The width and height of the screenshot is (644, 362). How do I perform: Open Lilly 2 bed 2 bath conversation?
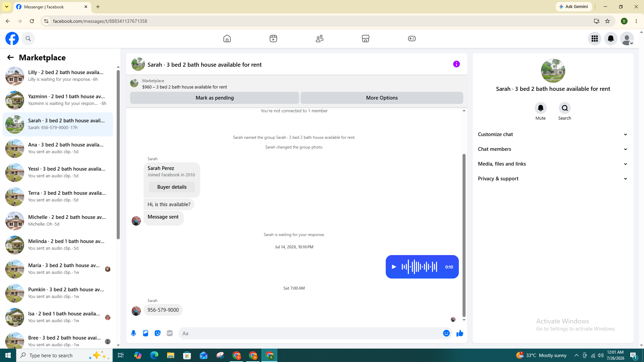click(58, 76)
